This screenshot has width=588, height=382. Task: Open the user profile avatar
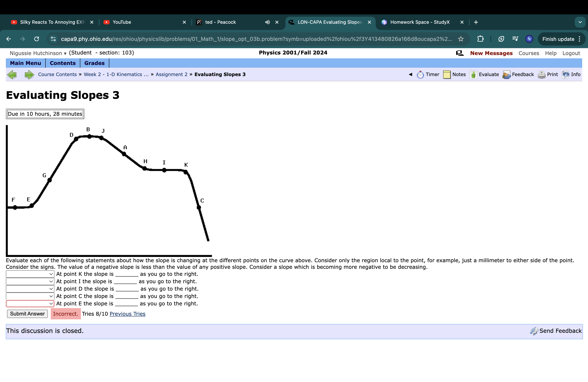pos(529,39)
